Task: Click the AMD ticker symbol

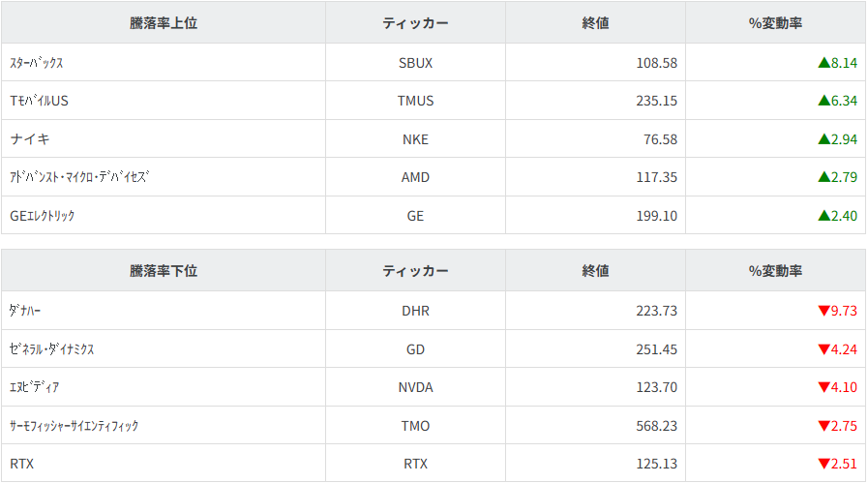Action: point(415,177)
